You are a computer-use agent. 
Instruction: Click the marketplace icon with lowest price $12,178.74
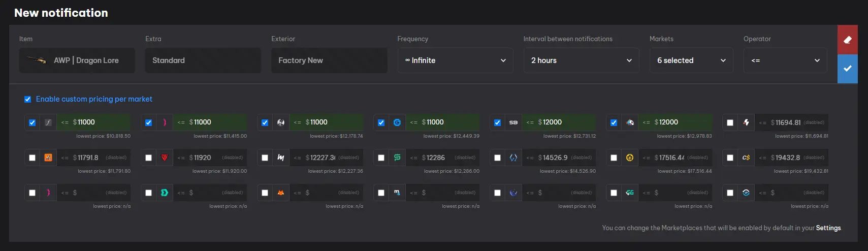(x=281, y=122)
